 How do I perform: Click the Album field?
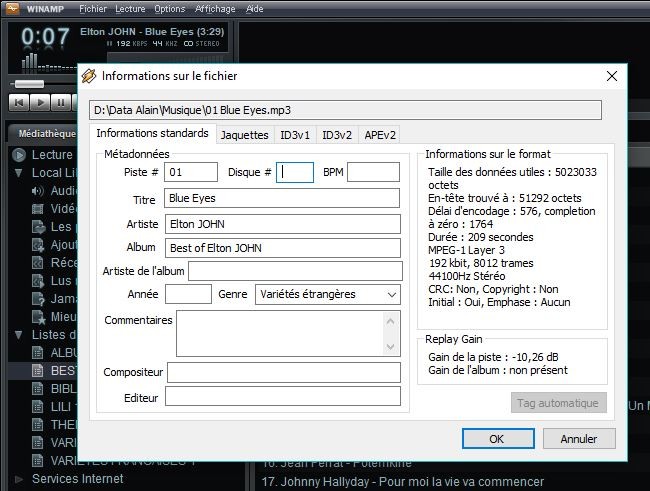(283, 248)
